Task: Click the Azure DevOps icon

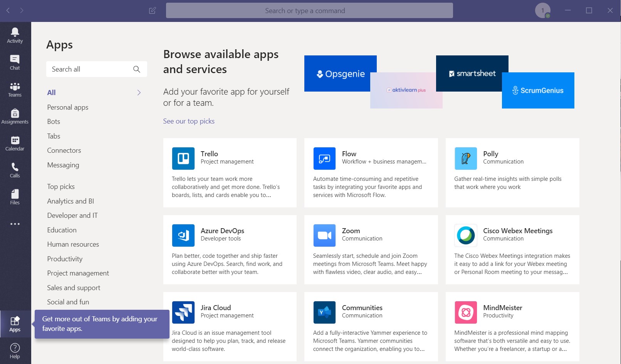Action: click(x=183, y=235)
